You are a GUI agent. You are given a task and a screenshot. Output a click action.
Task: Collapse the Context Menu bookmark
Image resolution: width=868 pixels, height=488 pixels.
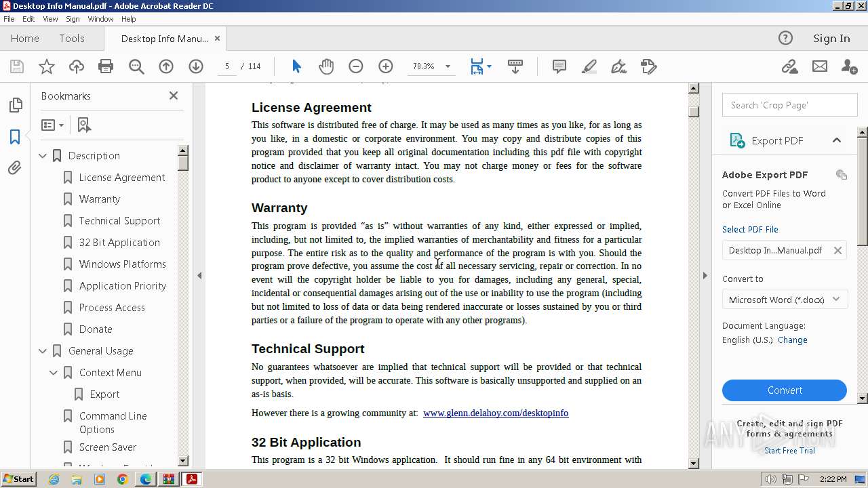[x=54, y=373]
